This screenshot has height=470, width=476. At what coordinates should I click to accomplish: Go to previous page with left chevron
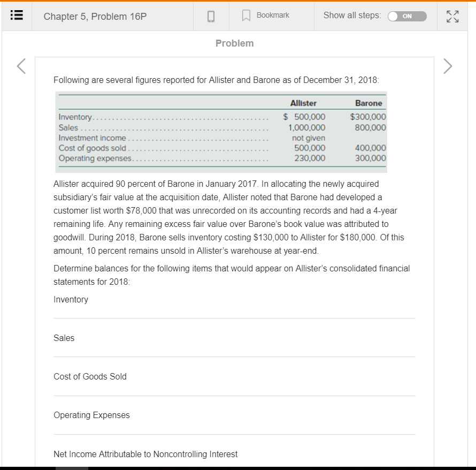(21, 66)
